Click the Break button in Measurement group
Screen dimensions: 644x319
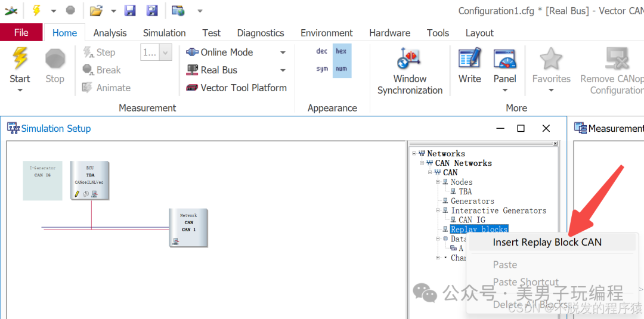point(101,70)
